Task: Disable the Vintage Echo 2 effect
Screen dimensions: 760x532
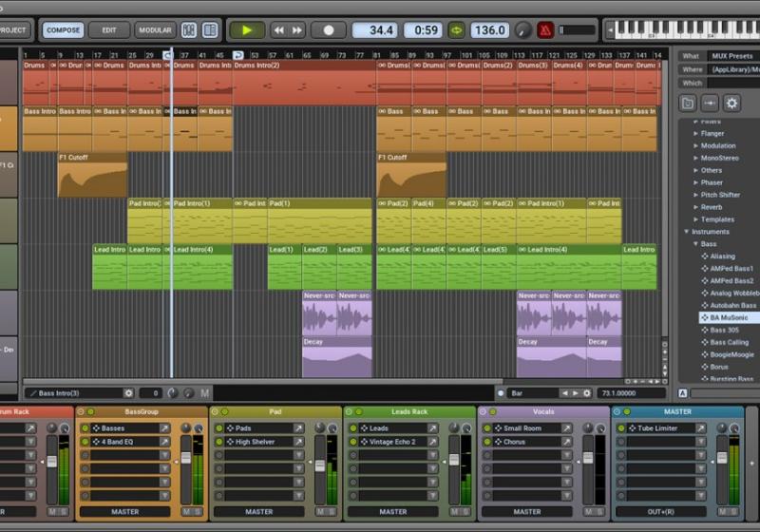Action: [351, 442]
